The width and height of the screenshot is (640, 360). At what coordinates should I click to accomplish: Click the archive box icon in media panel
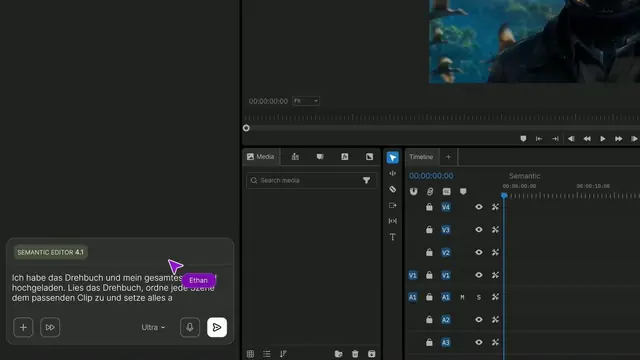pos(371,354)
